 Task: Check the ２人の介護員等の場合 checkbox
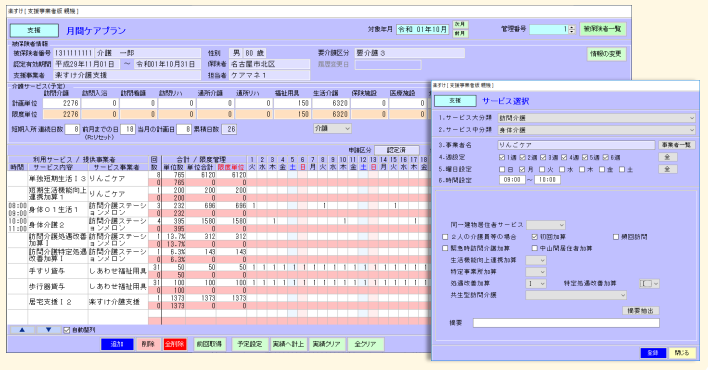446,237
